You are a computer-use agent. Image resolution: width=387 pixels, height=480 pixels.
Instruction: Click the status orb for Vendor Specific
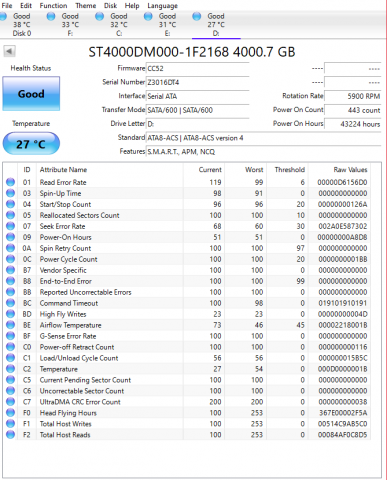[11, 270]
